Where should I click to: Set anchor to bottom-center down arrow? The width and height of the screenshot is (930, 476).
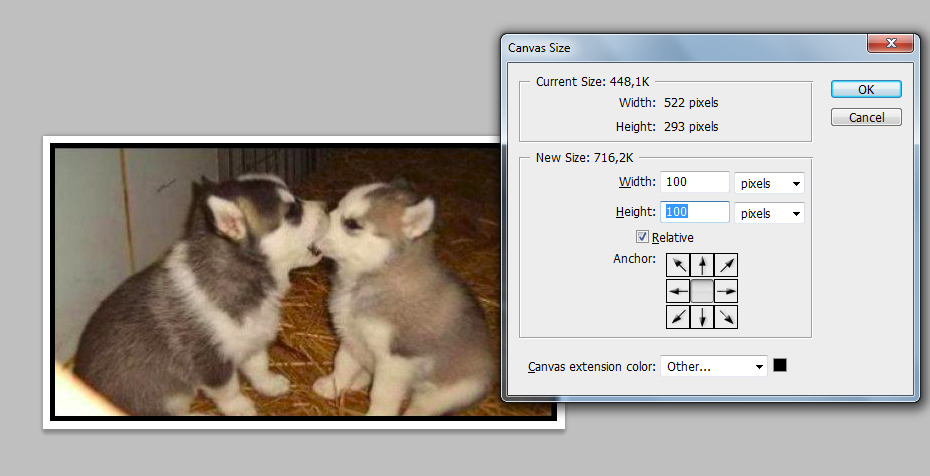click(x=702, y=317)
